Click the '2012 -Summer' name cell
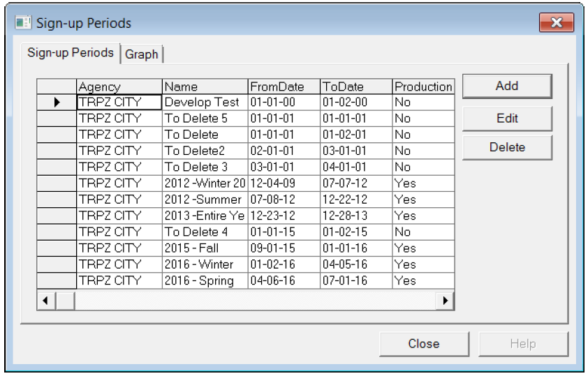Screen dimensions: 588x376 [205, 200]
